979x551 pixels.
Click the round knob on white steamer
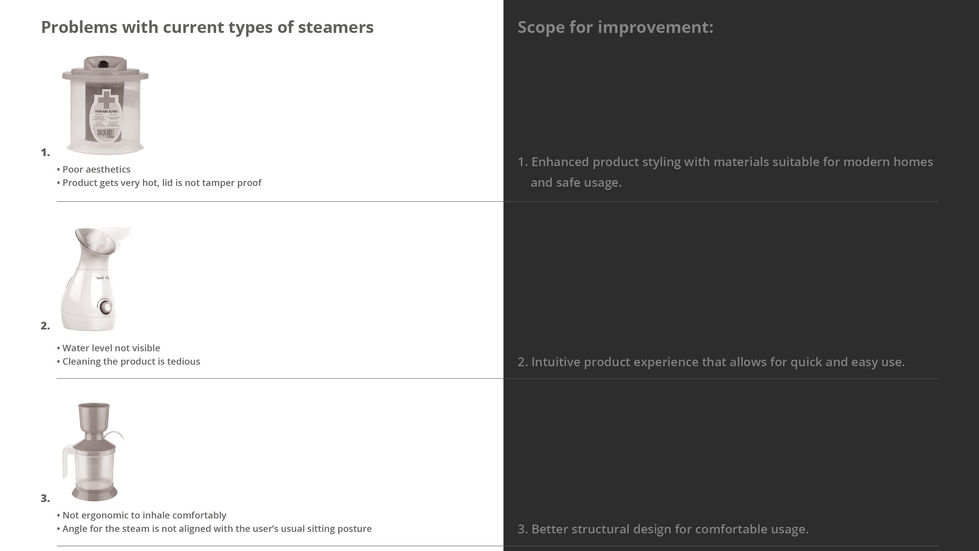pos(105,307)
